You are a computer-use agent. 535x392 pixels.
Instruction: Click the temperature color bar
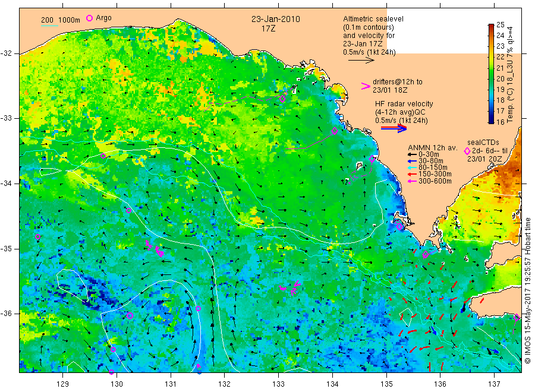click(x=491, y=73)
